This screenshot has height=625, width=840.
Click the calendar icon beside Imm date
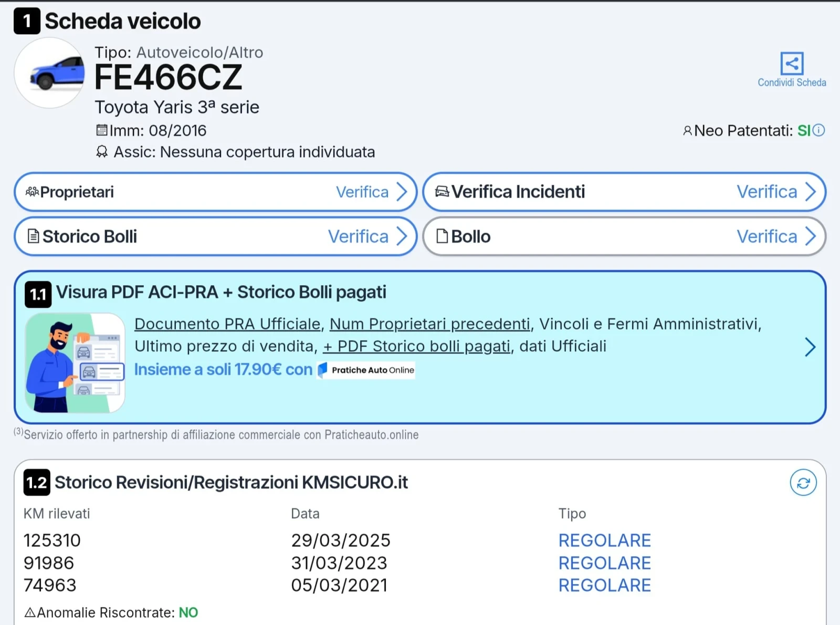[102, 130]
